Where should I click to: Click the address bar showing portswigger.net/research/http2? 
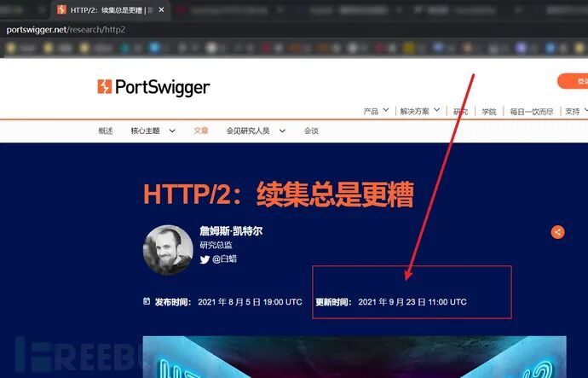(x=66, y=30)
